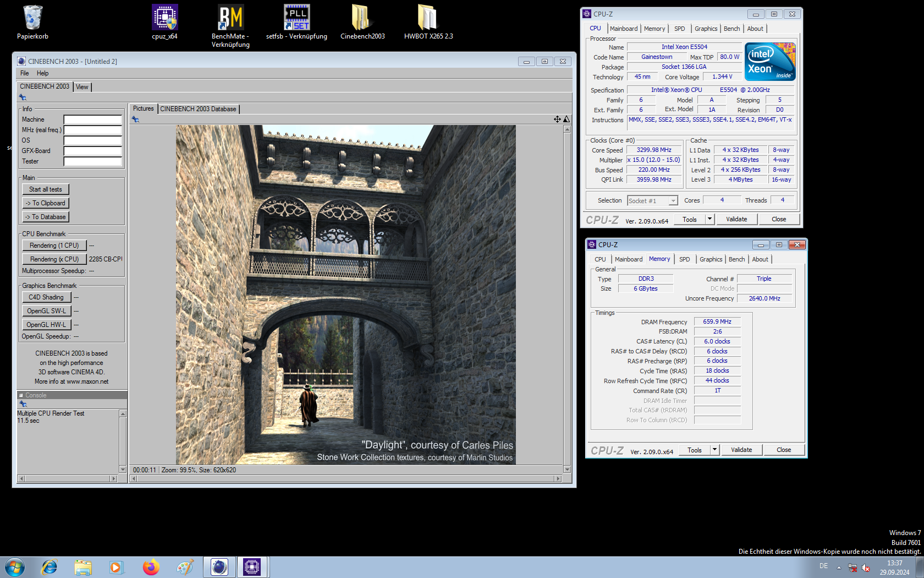Open the Papierkorb recycle bin icon
This screenshot has width=924, height=578.
point(32,22)
